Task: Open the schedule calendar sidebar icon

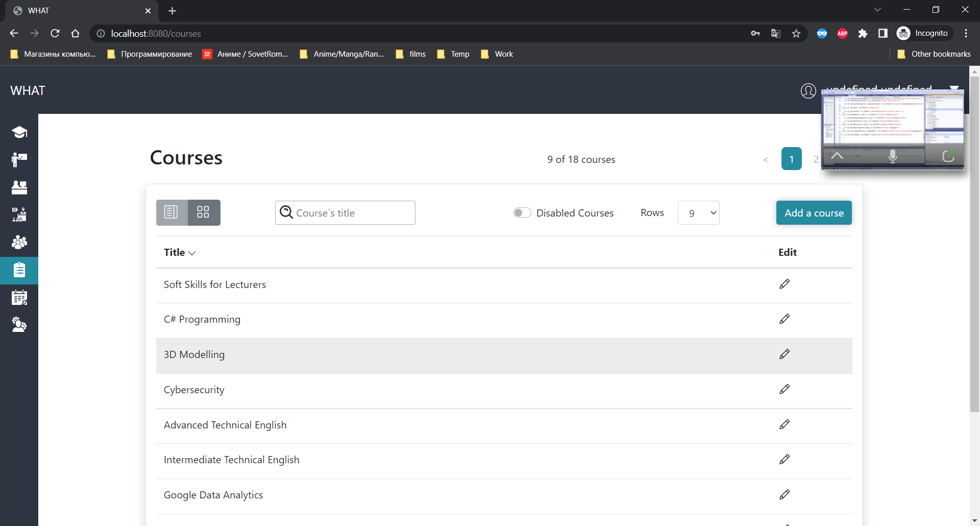Action: (19, 298)
